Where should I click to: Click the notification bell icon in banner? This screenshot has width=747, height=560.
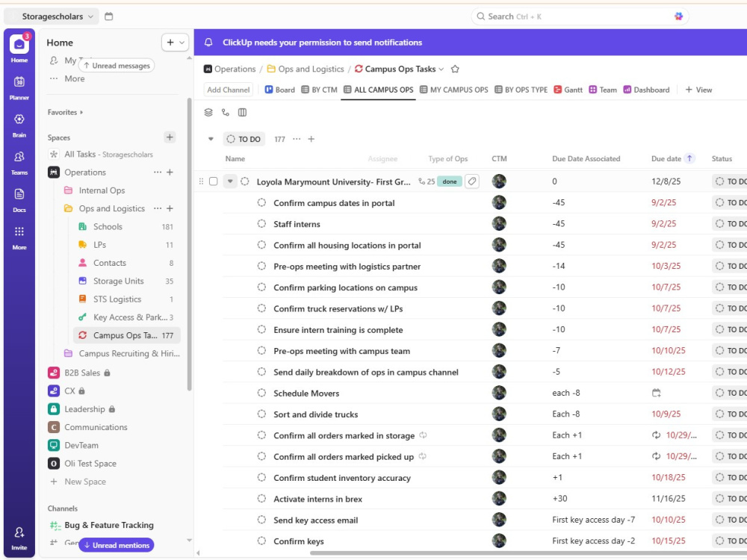coord(208,43)
